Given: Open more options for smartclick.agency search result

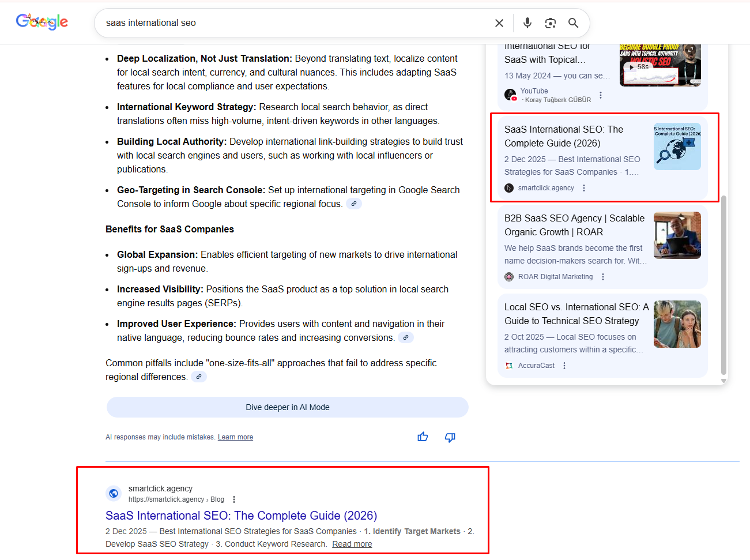Looking at the screenshot, I should click(234, 499).
